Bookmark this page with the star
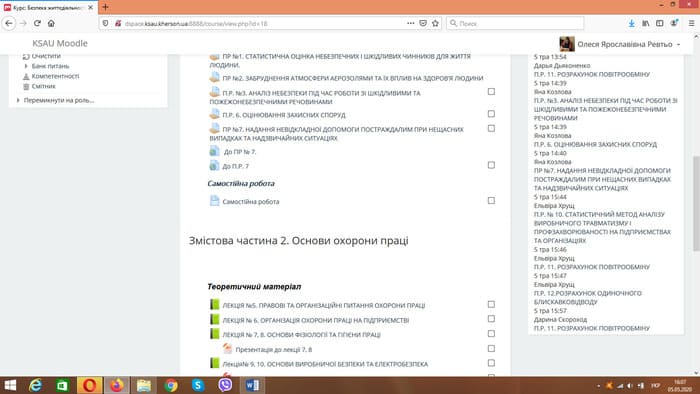 pyautogui.click(x=435, y=23)
